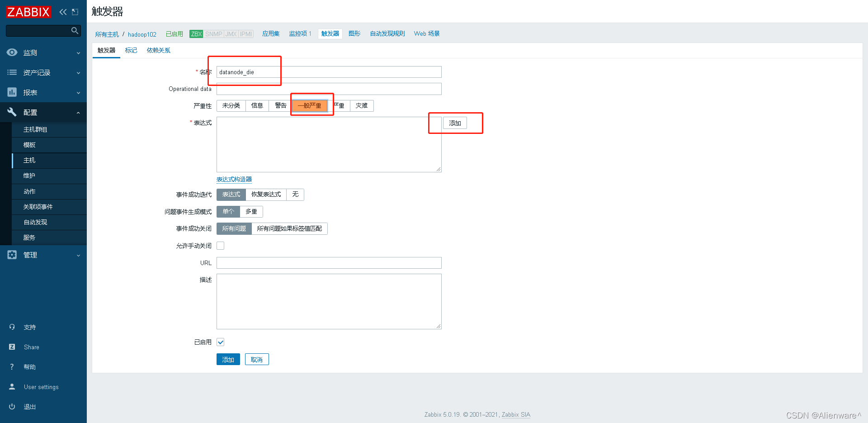
Task: Open 主机群组 in sidebar
Action: pos(49,129)
